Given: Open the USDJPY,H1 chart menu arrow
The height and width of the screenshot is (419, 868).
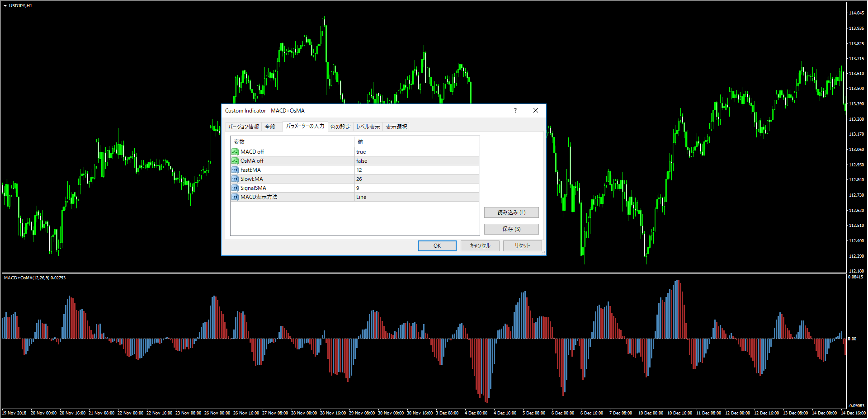Looking at the screenshot, I should (5, 6).
